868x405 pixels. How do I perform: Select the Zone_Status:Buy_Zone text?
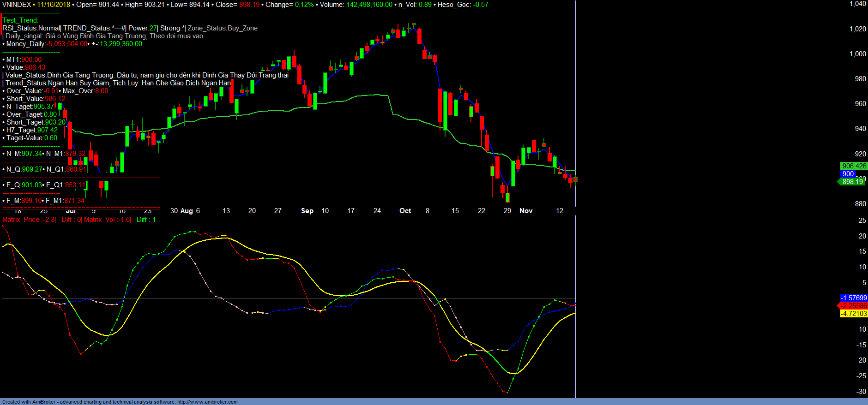pyautogui.click(x=223, y=28)
